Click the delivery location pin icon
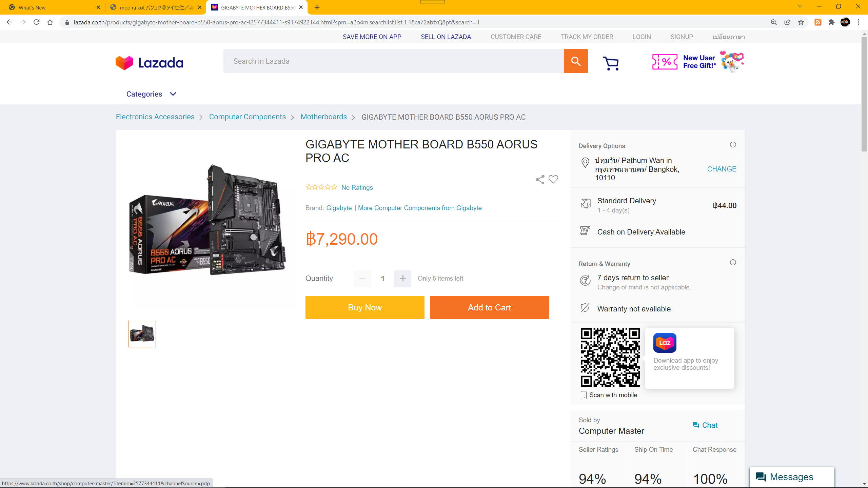The image size is (868, 488). pyautogui.click(x=585, y=162)
